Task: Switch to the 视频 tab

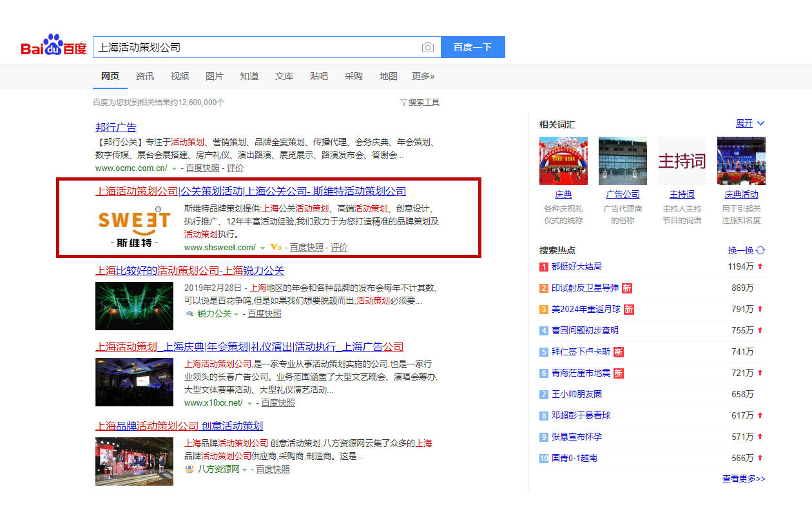Action: tap(180, 76)
